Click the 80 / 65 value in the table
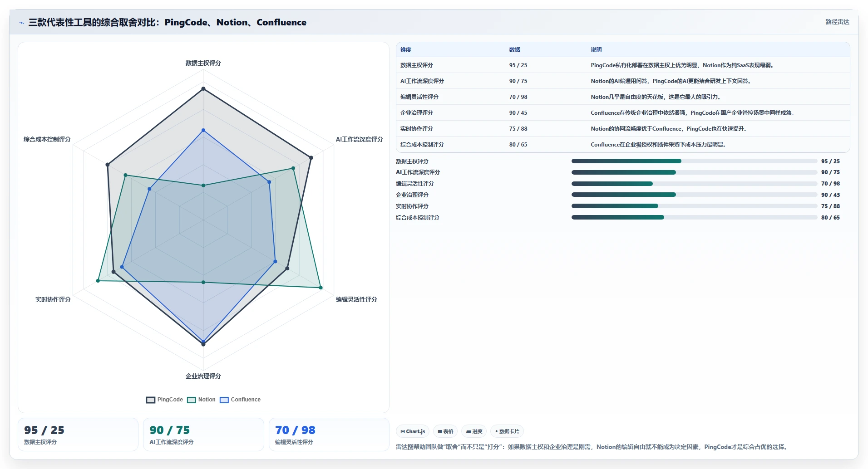 518,145
